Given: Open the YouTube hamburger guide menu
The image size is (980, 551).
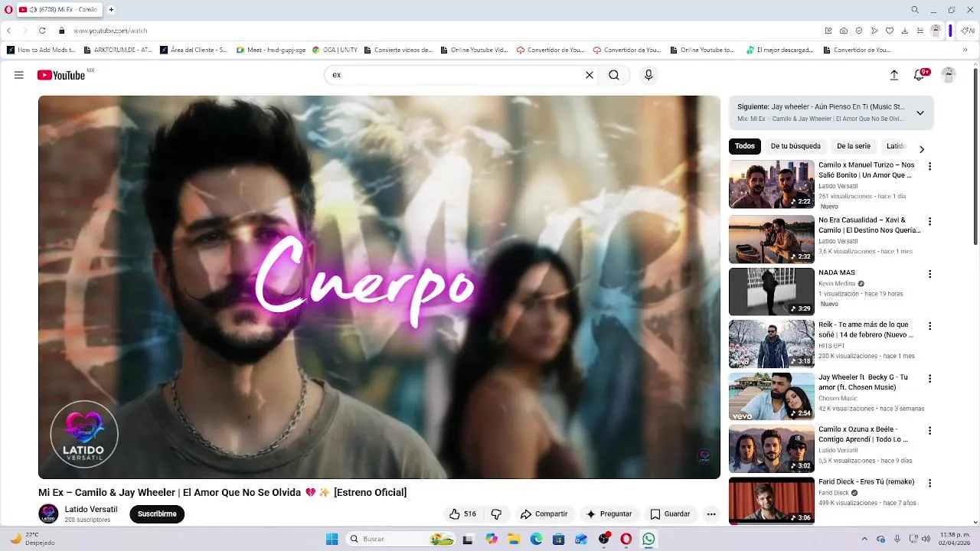Looking at the screenshot, I should [19, 75].
